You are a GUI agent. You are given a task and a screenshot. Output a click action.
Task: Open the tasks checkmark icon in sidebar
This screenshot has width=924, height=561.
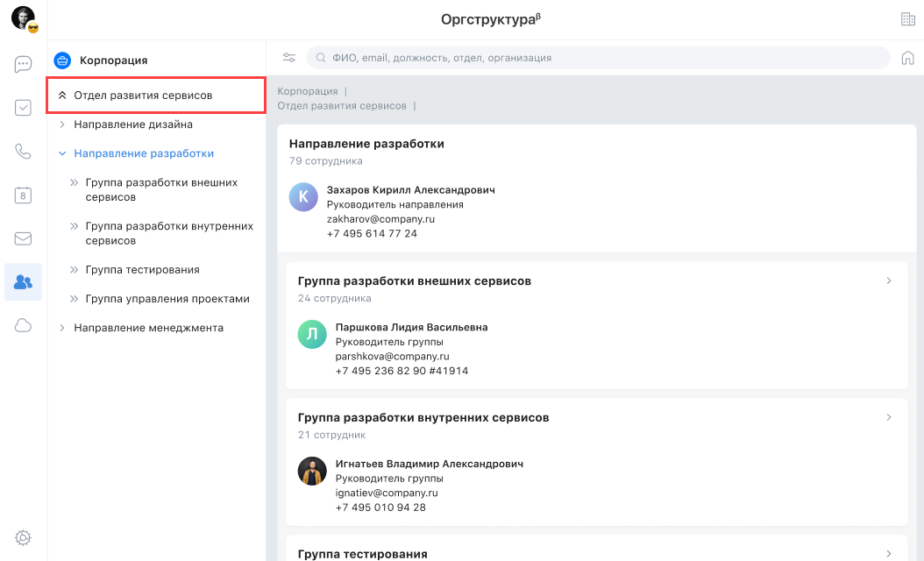[x=23, y=108]
